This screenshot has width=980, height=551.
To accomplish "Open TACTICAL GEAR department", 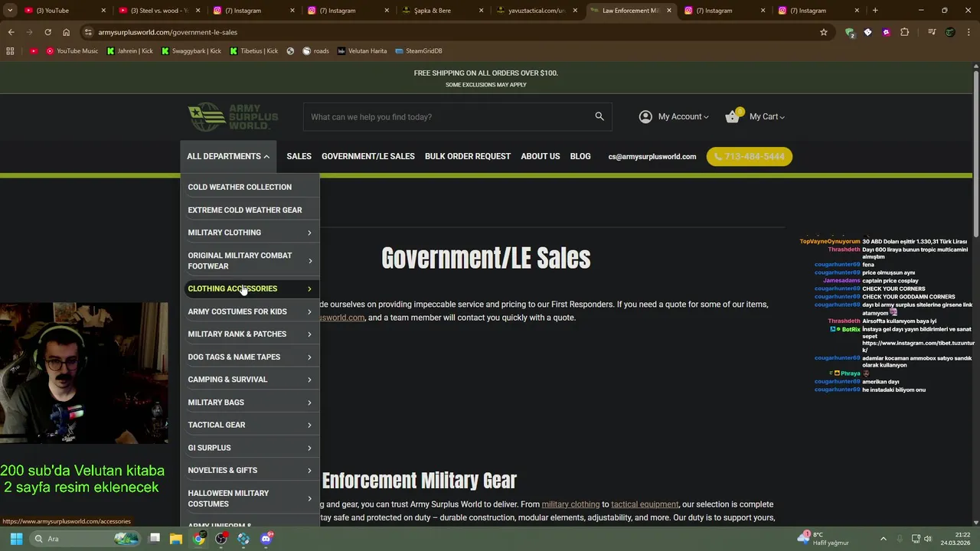I will (x=250, y=425).
